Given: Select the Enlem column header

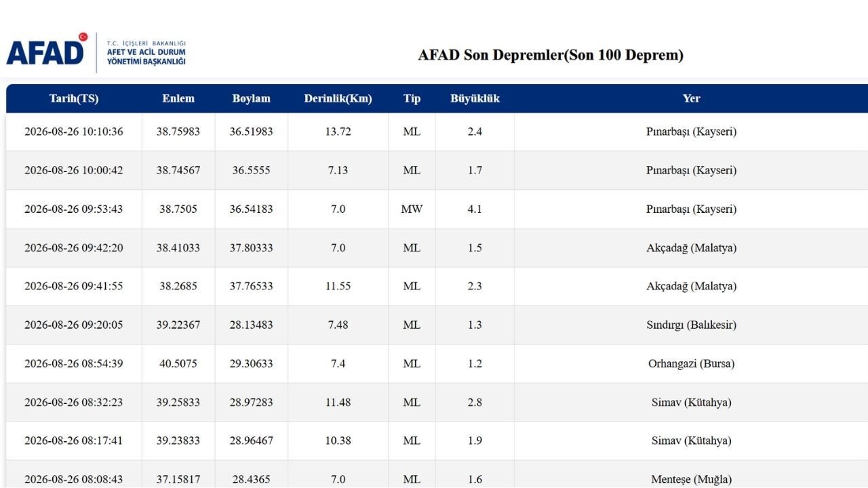Looking at the screenshot, I should click(x=178, y=98).
